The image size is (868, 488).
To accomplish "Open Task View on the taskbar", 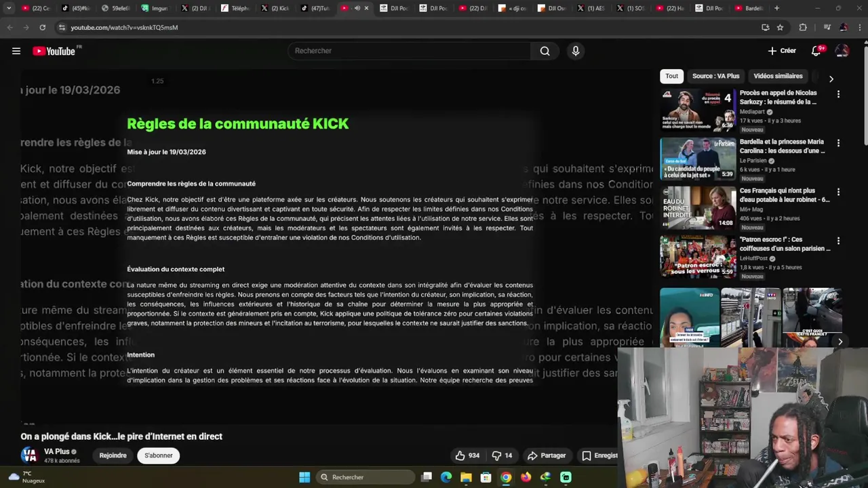I will pyautogui.click(x=427, y=477).
